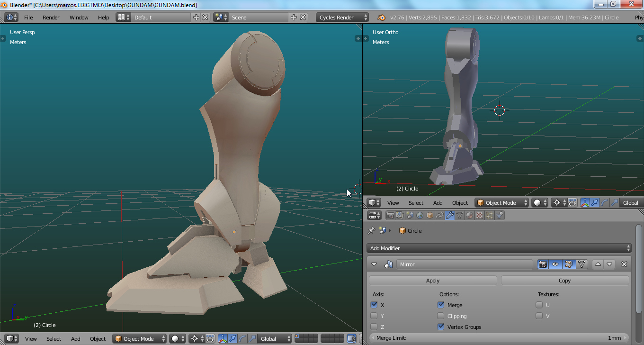The height and width of the screenshot is (345, 644).
Task: Add a new screen layout next to Default
Action: (x=197, y=18)
